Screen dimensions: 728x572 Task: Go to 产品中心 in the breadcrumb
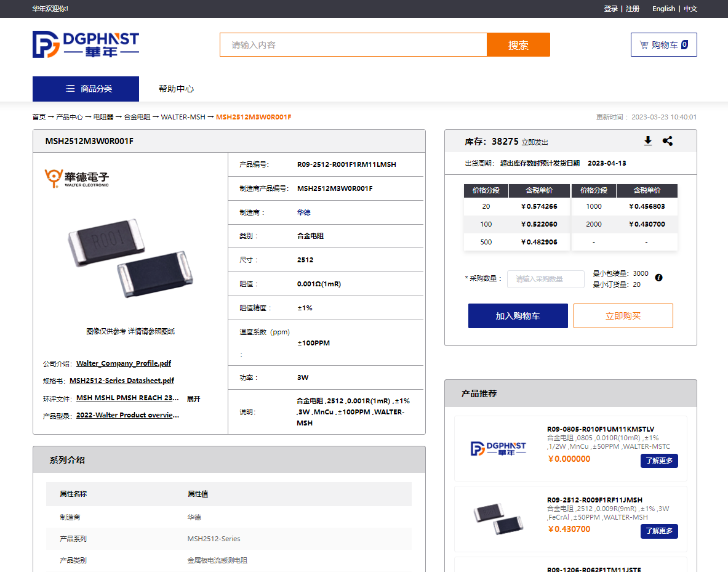69,117
